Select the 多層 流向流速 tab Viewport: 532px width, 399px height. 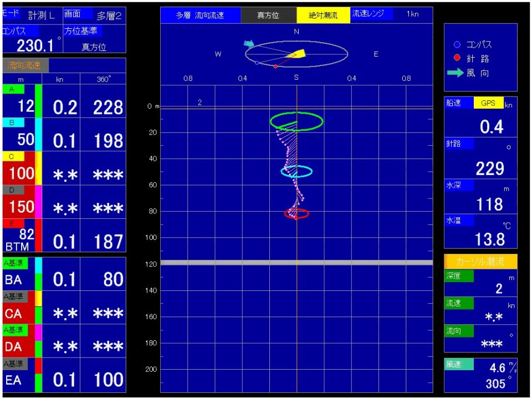pos(200,16)
